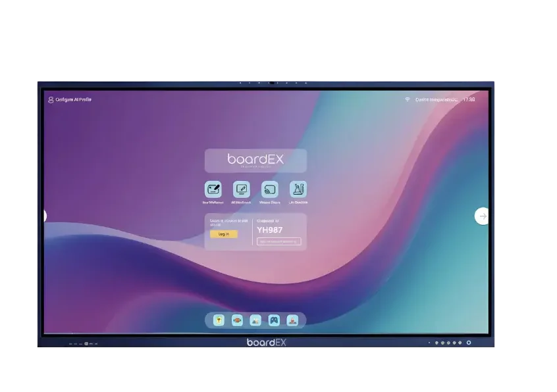557x392 pixels.
Task: Start Wireless Display sharing
Action: click(270, 189)
